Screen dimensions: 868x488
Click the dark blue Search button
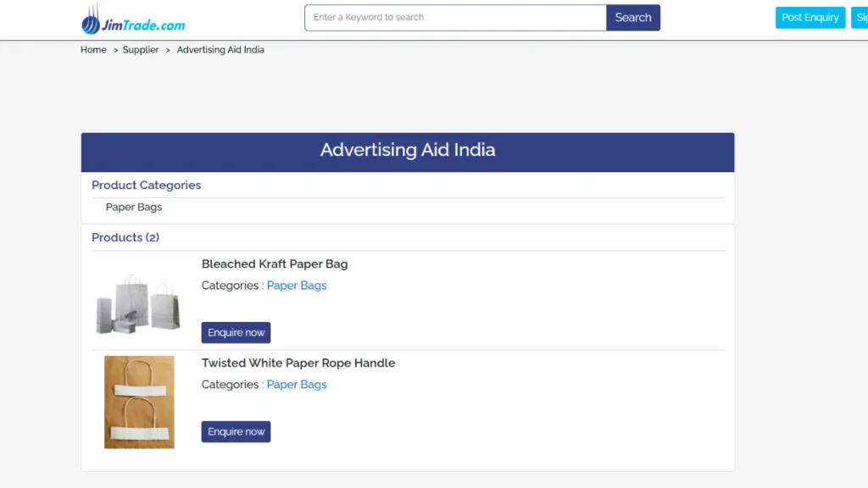click(x=632, y=17)
